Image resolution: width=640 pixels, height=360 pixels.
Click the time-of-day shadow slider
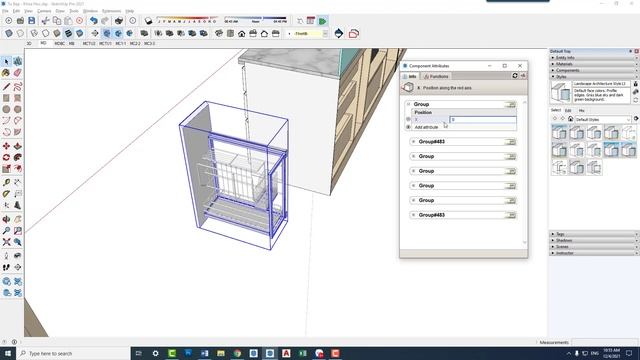(x=256, y=20)
